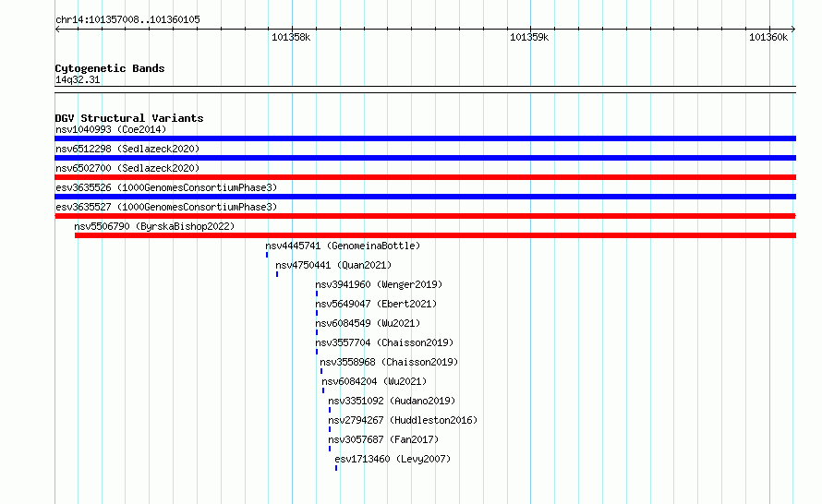The width and height of the screenshot is (822, 504).
Task: Click the nsv3557704 (Chaisson2019) label
Action: (x=384, y=342)
